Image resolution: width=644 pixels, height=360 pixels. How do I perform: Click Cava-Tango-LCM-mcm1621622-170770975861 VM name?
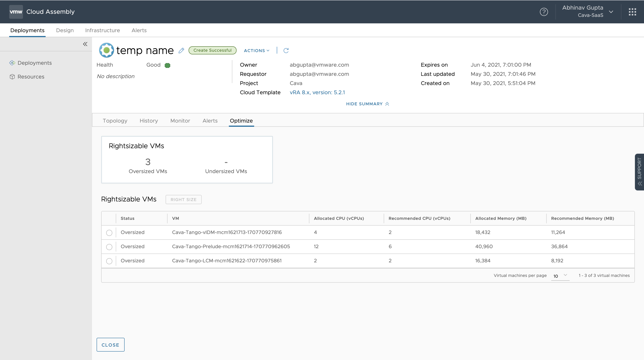(x=227, y=261)
